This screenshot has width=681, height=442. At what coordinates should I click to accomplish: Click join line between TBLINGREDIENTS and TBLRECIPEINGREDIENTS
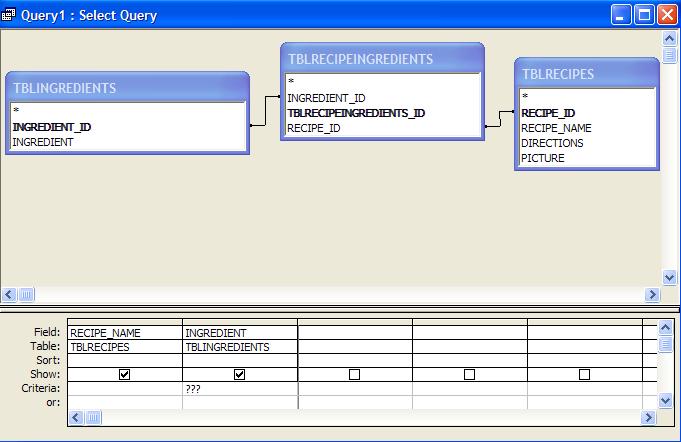pos(265,111)
